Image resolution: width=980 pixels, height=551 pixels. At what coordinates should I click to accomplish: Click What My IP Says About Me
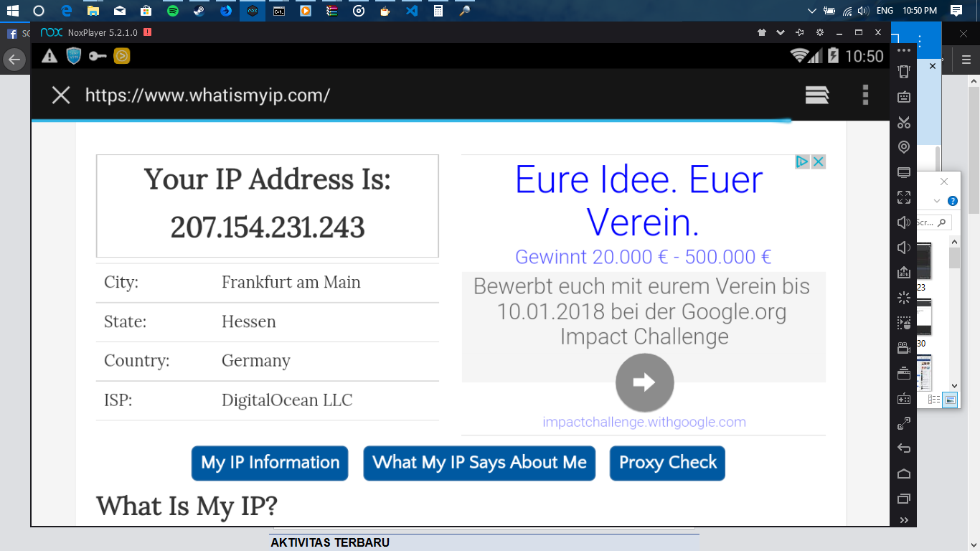pyautogui.click(x=479, y=463)
